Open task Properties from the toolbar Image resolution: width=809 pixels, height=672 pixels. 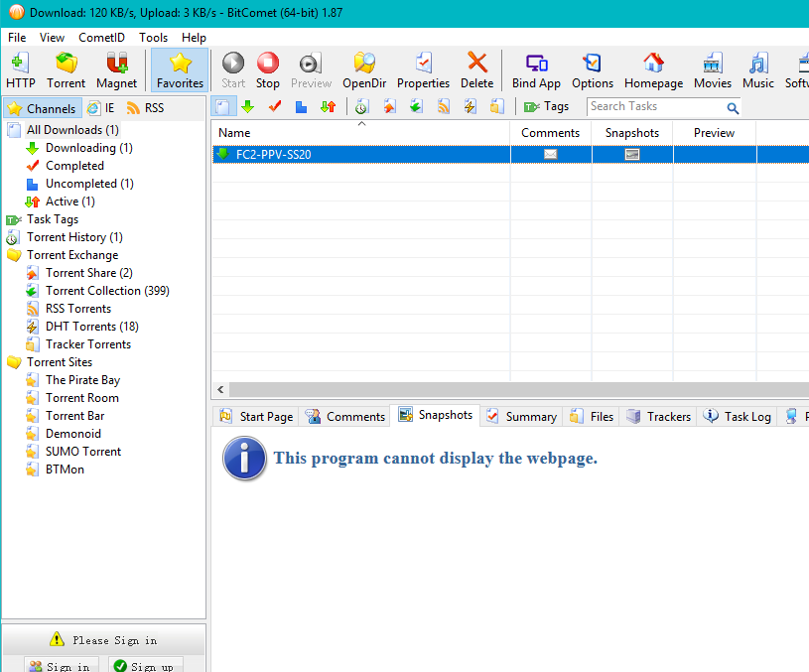pyautogui.click(x=423, y=70)
